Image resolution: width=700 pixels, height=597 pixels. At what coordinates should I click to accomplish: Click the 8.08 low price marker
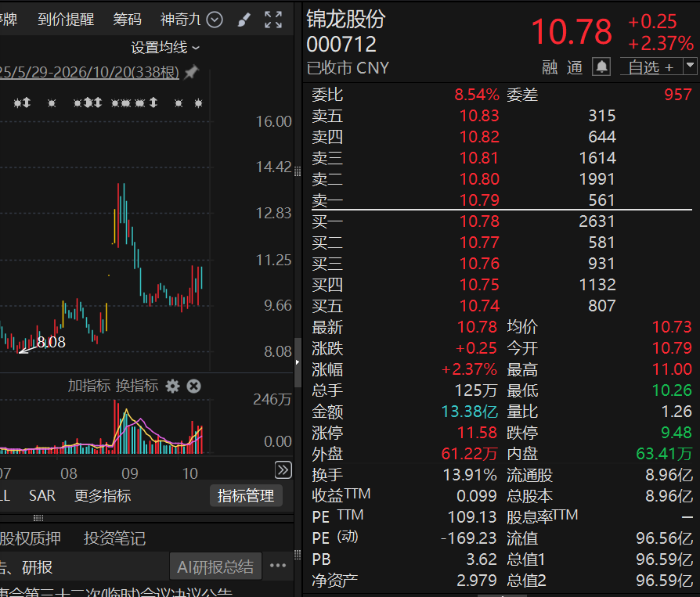click(51, 342)
